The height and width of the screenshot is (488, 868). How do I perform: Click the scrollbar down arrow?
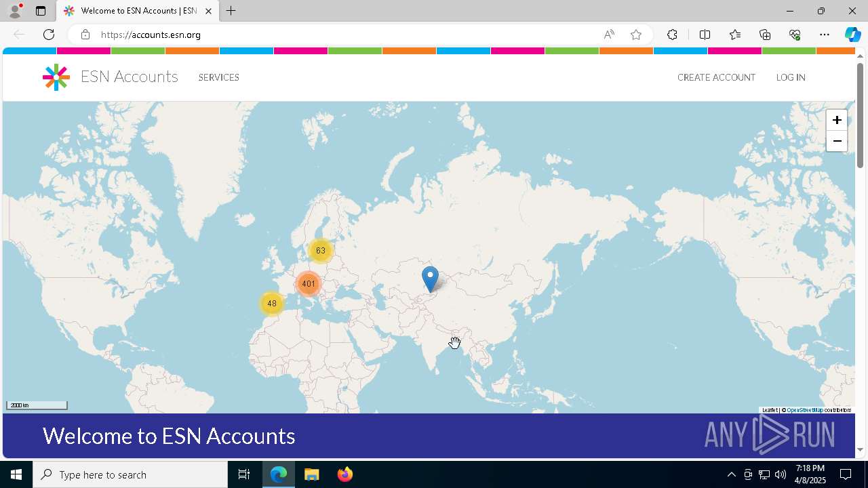pyautogui.click(x=861, y=449)
